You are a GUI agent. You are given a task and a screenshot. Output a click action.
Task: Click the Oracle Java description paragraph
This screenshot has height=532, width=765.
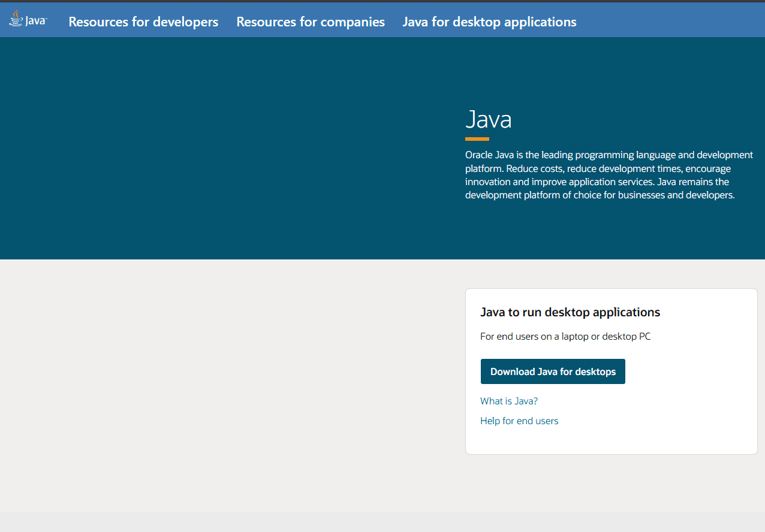[x=609, y=175]
